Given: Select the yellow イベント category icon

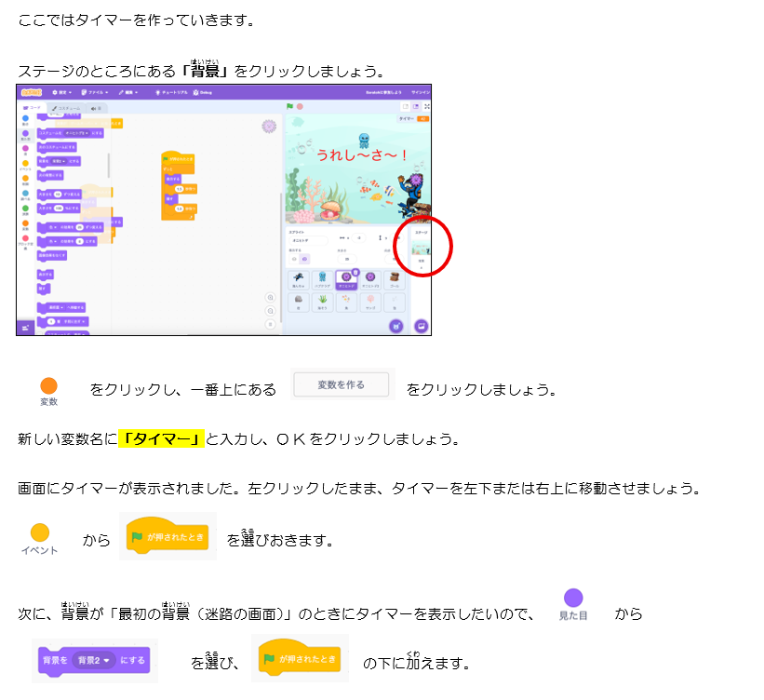Looking at the screenshot, I should coord(39,533).
